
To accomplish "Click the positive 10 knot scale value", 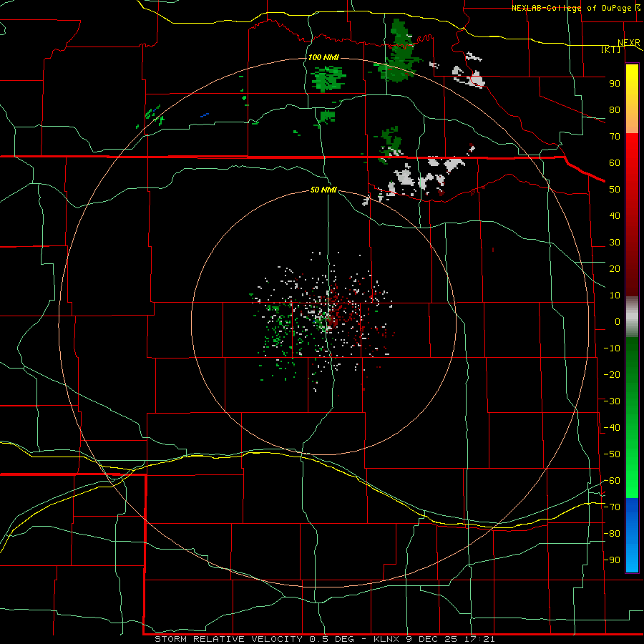I will tap(615, 296).
